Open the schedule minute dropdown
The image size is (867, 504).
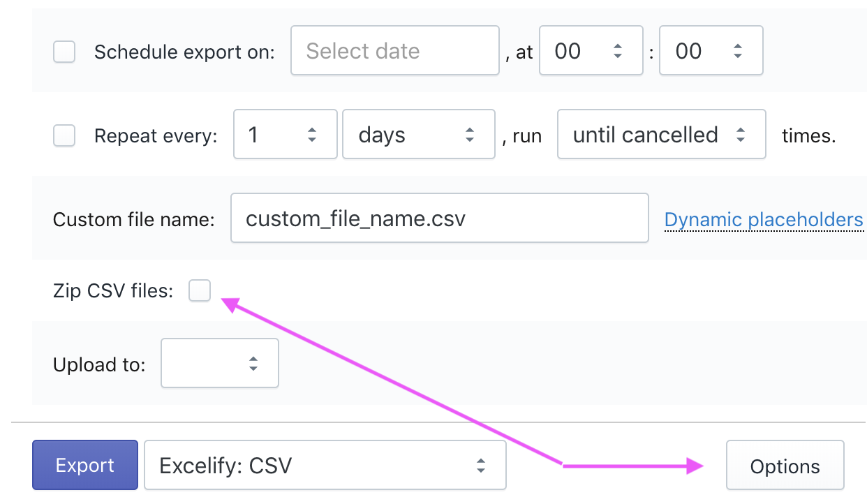[711, 51]
